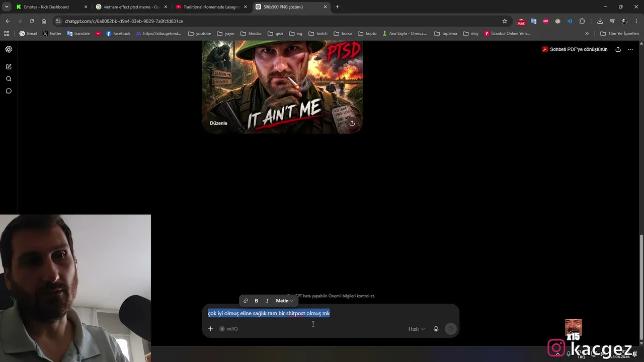Share the conversation via upload arrow icon
The height and width of the screenshot is (362, 644).
click(x=618, y=49)
